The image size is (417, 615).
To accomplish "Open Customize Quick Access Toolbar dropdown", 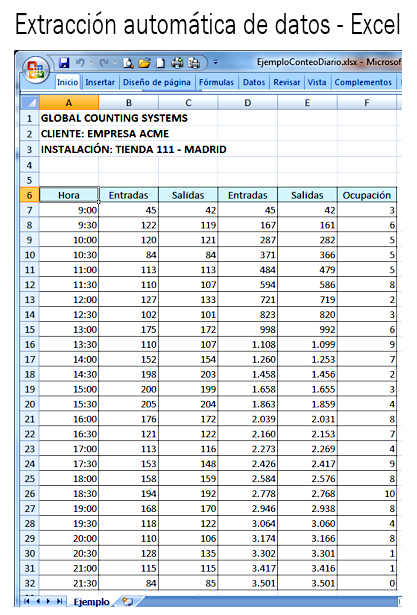I will (x=215, y=62).
